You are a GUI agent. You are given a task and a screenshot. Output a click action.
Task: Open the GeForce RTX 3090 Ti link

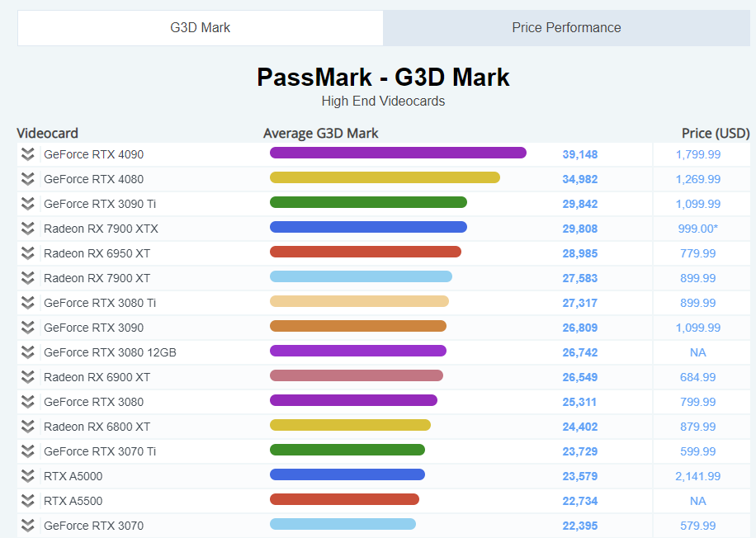100,204
